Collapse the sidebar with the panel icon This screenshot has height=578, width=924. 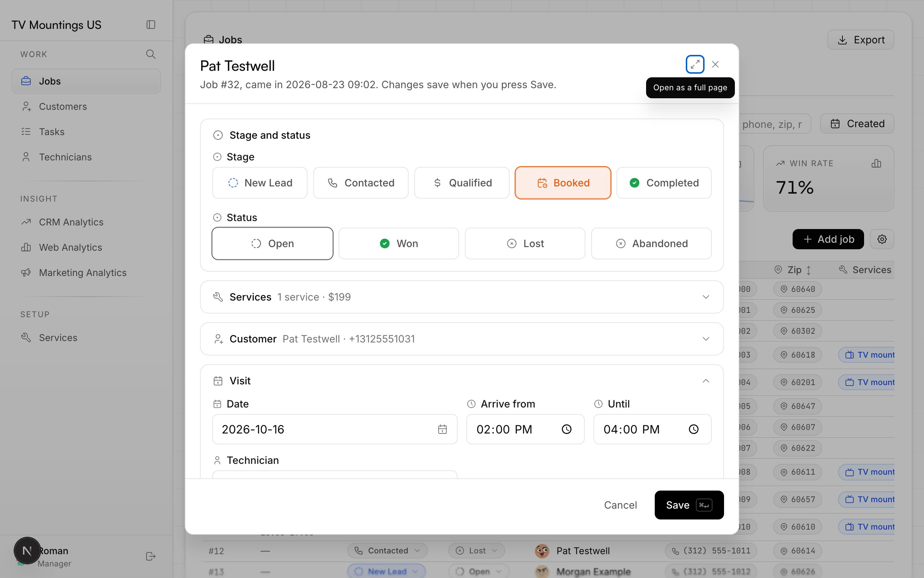click(x=151, y=25)
